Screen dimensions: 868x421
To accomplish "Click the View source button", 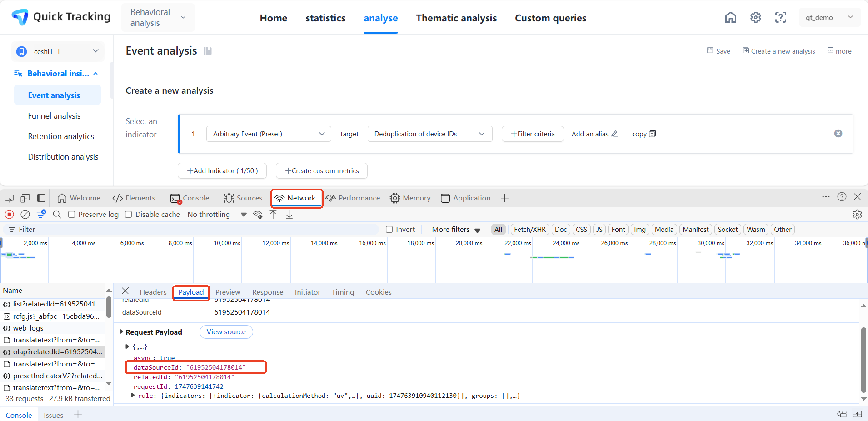I will [226, 332].
